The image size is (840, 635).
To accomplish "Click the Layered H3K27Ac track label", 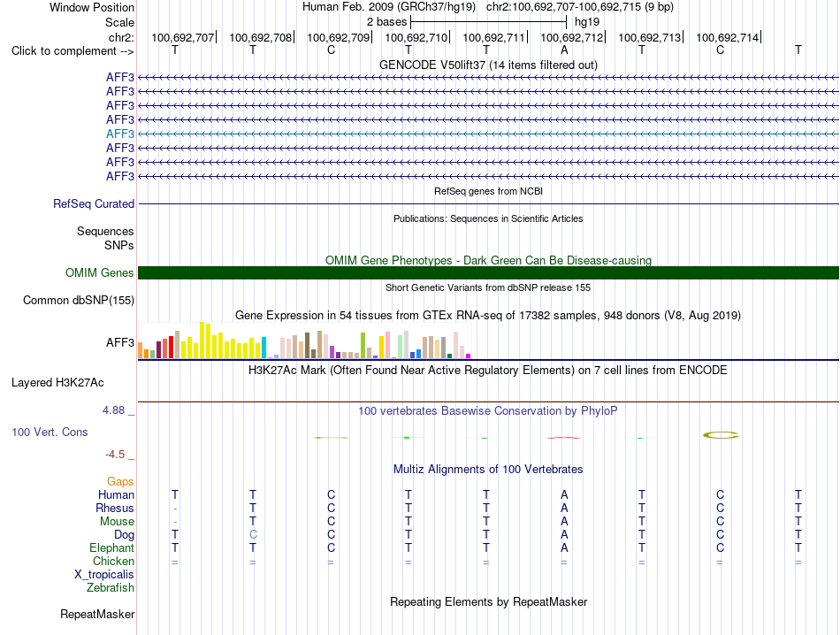I will [57, 383].
